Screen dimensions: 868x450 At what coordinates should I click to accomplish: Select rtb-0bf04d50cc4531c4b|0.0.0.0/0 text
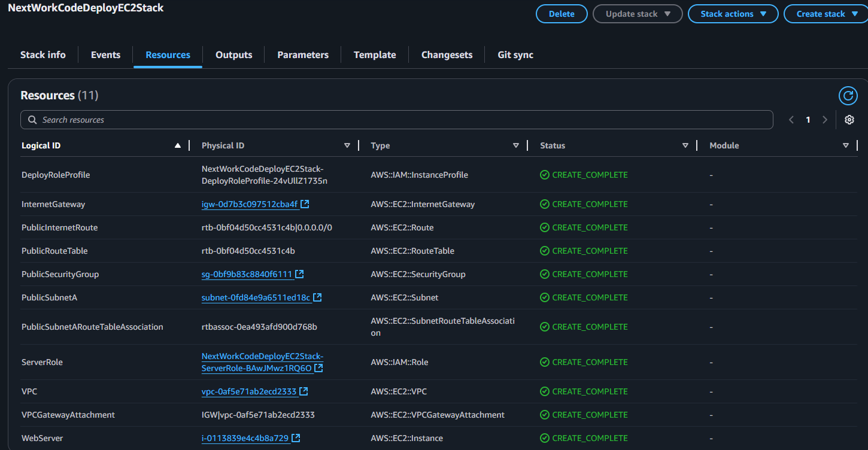coord(267,227)
